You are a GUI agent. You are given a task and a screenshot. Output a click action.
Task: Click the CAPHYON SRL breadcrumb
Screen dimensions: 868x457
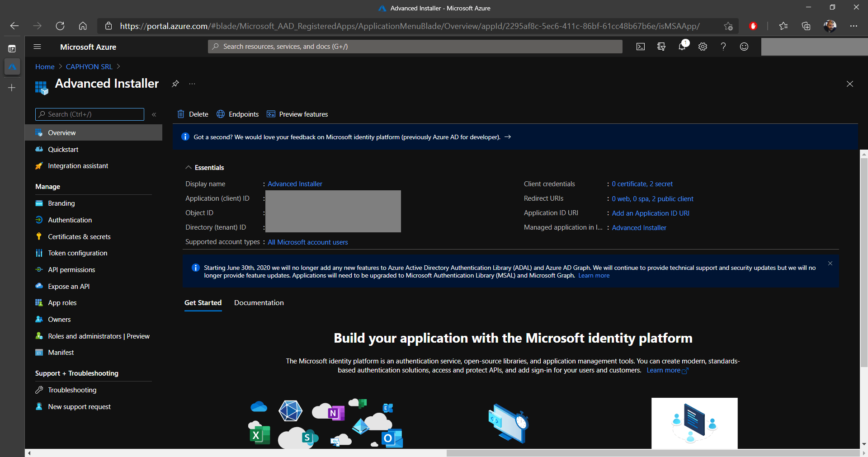click(x=89, y=66)
